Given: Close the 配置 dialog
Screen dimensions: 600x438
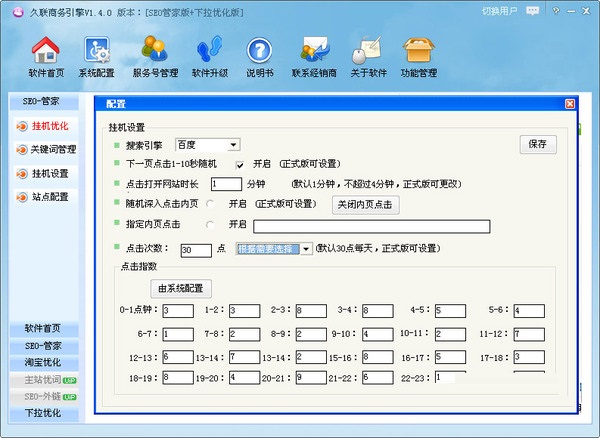Looking at the screenshot, I should pyautogui.click(x=570, y=104).
